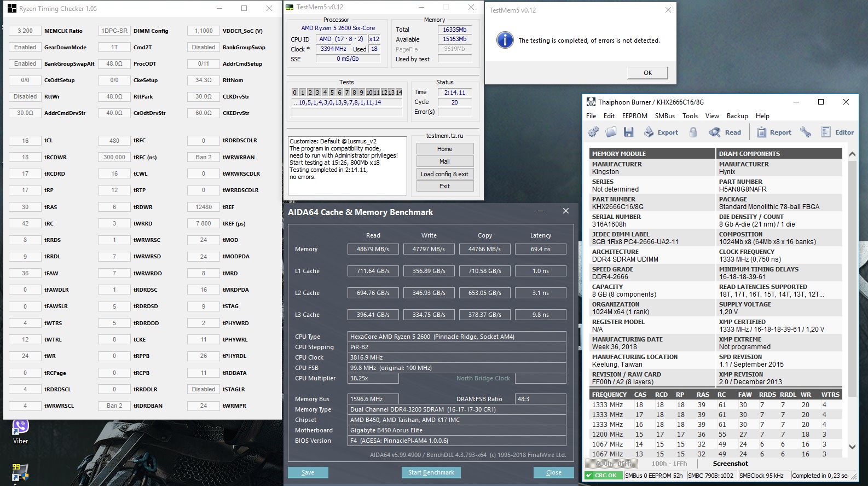868x486 pixels.
Task: Click the test sequence field in TestMem5
Action: click(347, 102)
